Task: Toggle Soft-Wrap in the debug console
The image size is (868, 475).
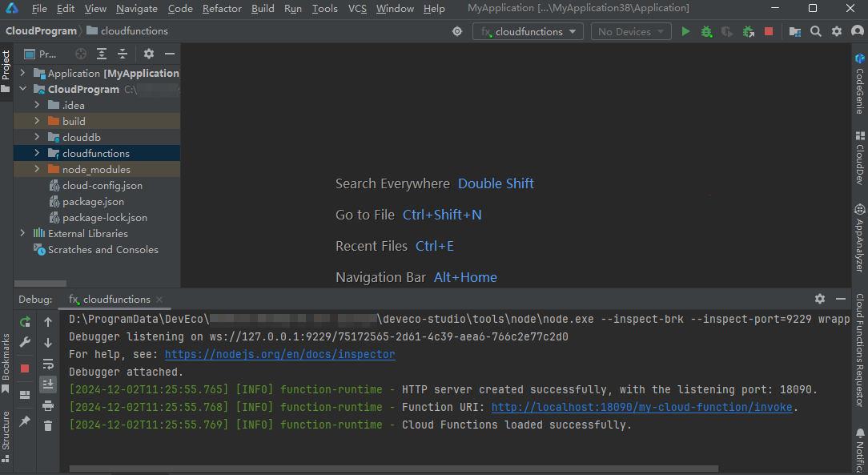Action: pyautogui.click(x=48, y=364)
